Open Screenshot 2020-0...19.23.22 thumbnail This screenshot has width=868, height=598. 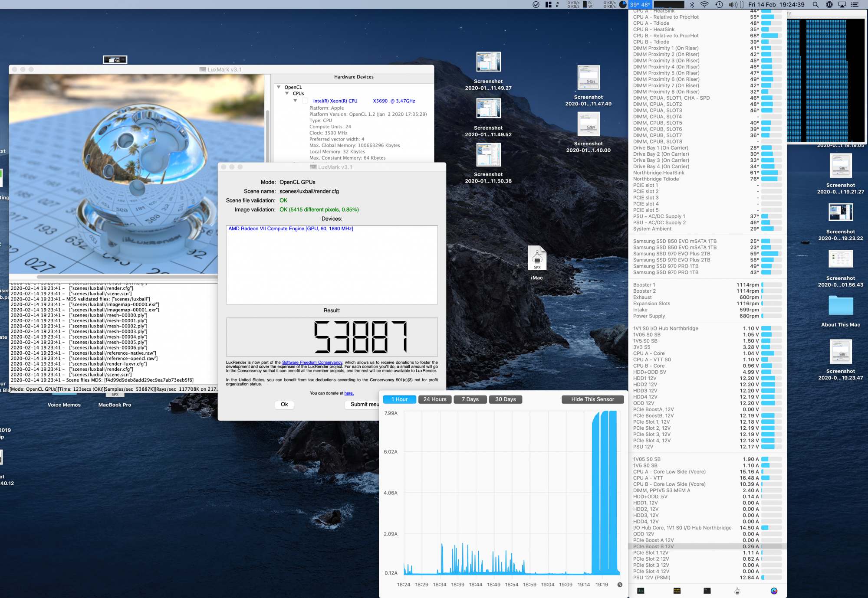point(841,212)
